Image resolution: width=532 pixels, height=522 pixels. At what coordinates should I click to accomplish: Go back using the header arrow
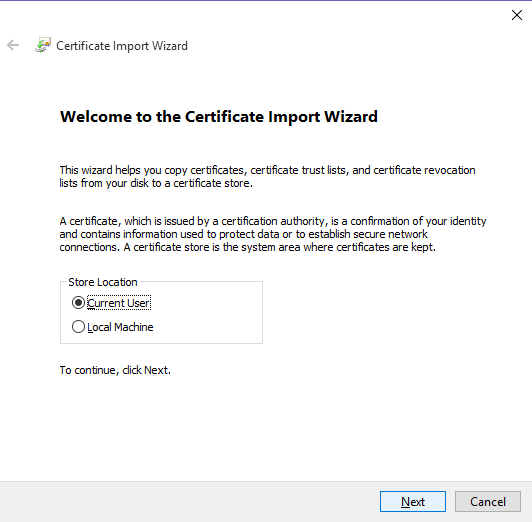[x=13, y=45]
